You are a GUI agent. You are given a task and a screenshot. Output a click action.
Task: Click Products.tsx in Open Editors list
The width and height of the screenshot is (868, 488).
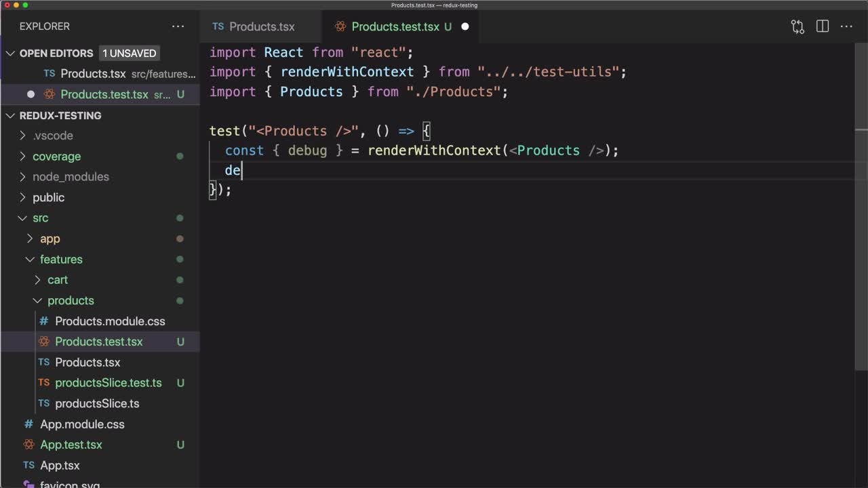93,74
